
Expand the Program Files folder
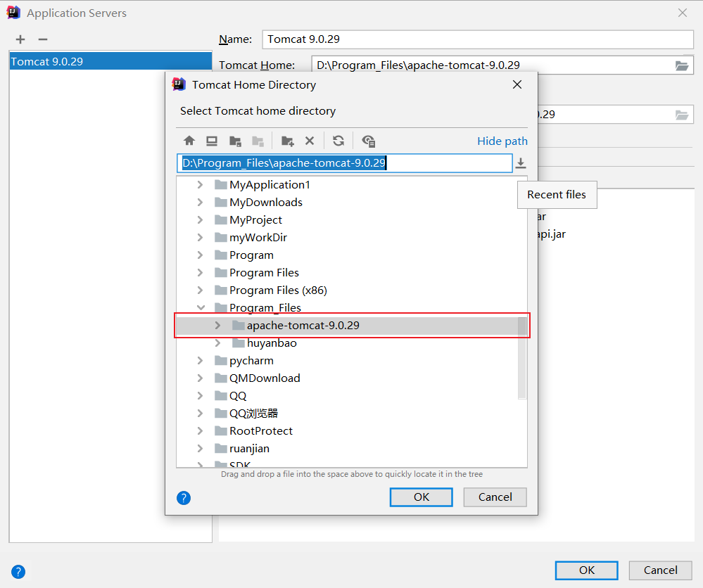[x=200, y=272]
